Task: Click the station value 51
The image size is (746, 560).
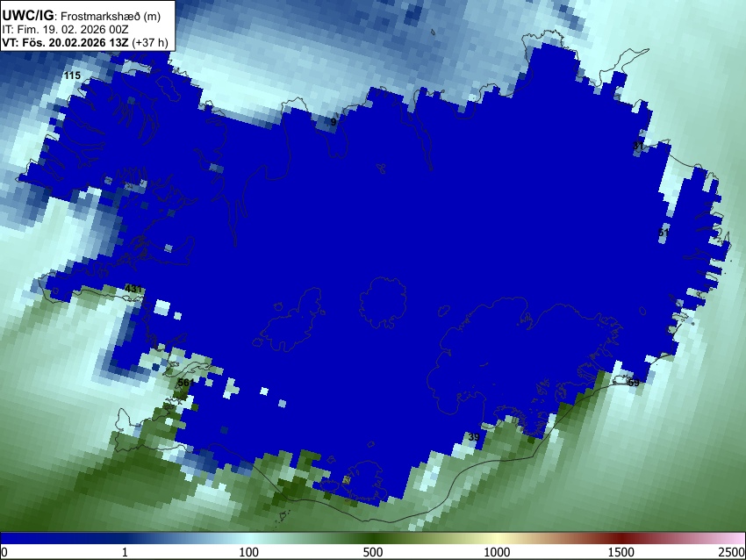Action: pos(664,233)
